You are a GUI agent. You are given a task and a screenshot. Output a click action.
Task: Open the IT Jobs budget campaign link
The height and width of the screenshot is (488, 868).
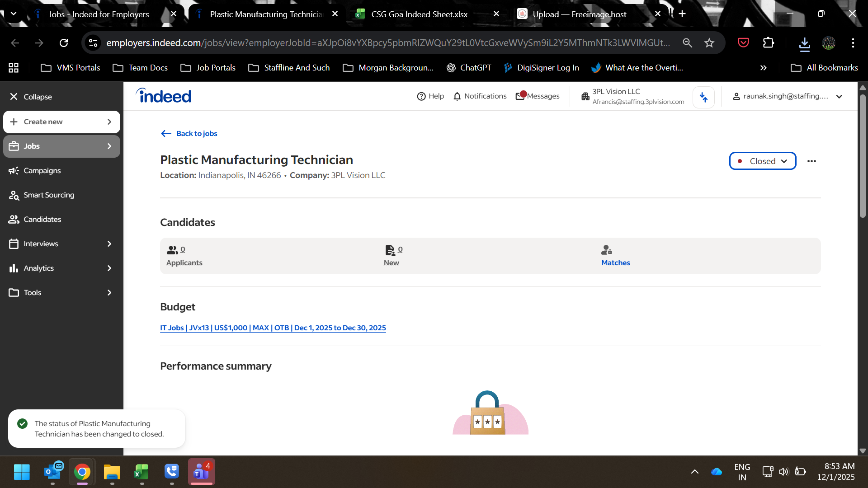(x=273, y=328)
